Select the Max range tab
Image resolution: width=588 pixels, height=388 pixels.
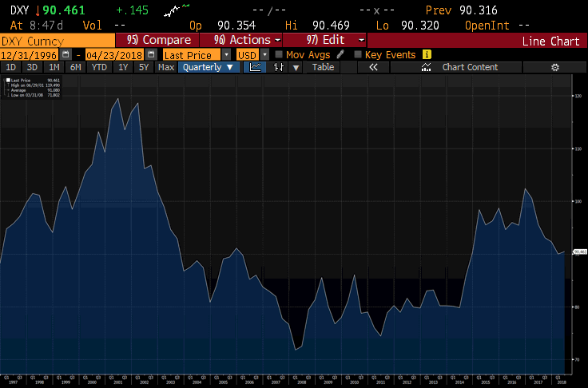pyautogui.click(x=165, y=67)
